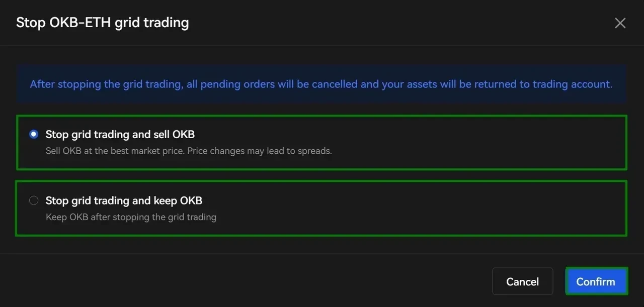Viewport: 644px width, 307px height.
Task: Close the Stop OKB-ETH grid trading dialog
Action: [x=620, y=23]
